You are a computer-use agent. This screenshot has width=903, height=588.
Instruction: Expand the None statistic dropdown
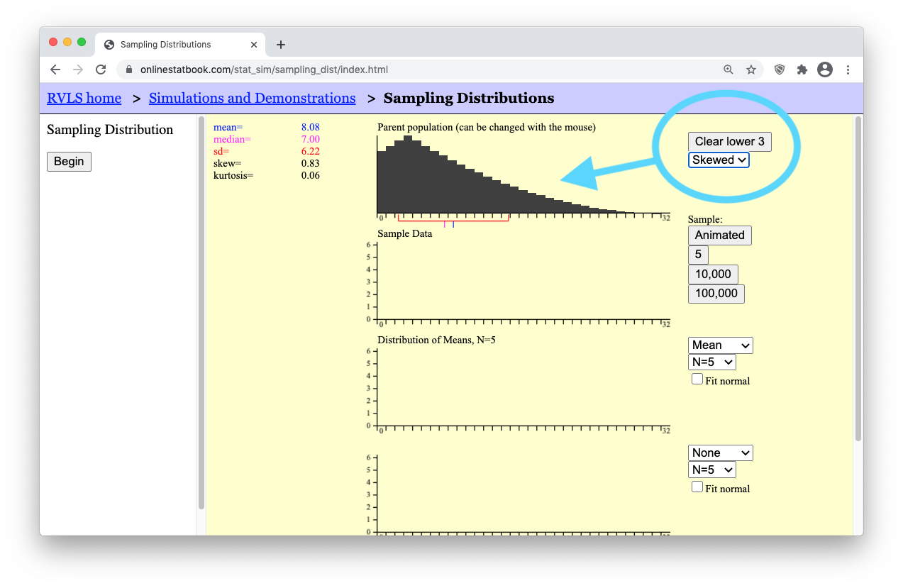point(720,453)
